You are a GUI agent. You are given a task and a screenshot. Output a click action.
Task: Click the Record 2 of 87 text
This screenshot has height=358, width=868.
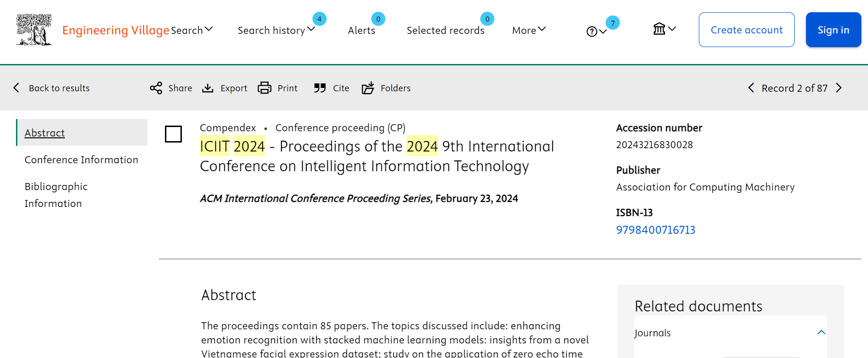pyautogui.click(x=795, y=88)
